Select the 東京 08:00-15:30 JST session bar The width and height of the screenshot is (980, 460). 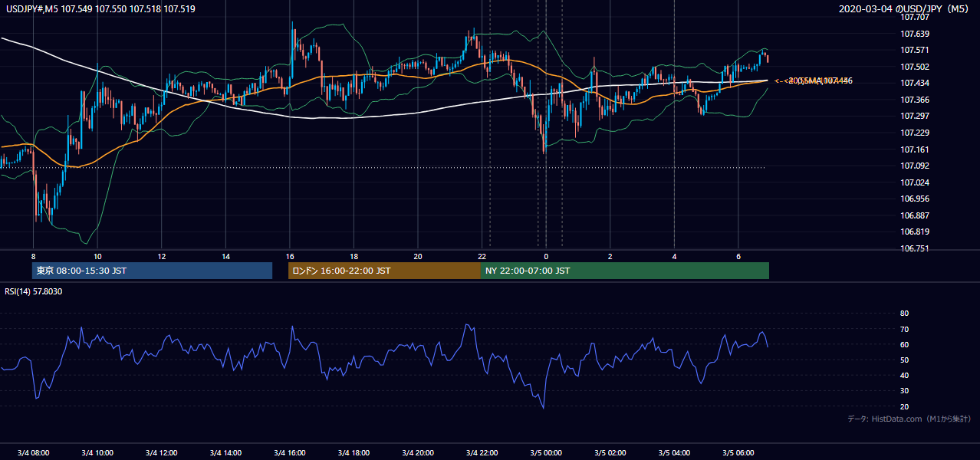tap(152, 271)
